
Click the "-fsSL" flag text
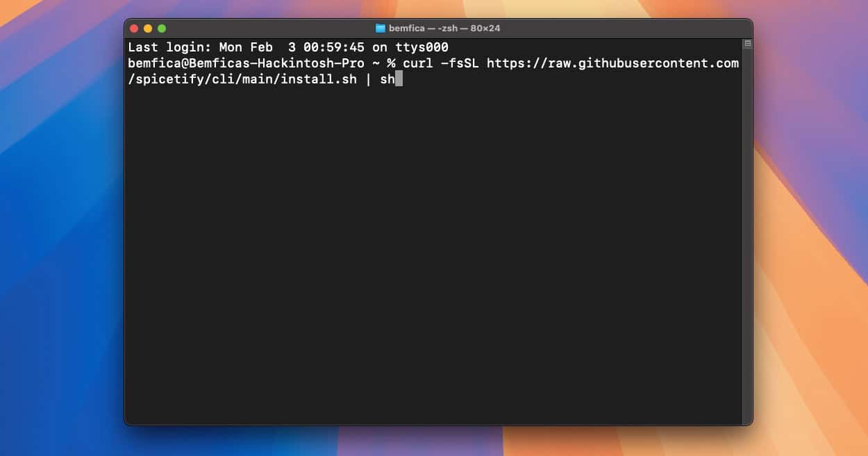[x=460, y=63]
